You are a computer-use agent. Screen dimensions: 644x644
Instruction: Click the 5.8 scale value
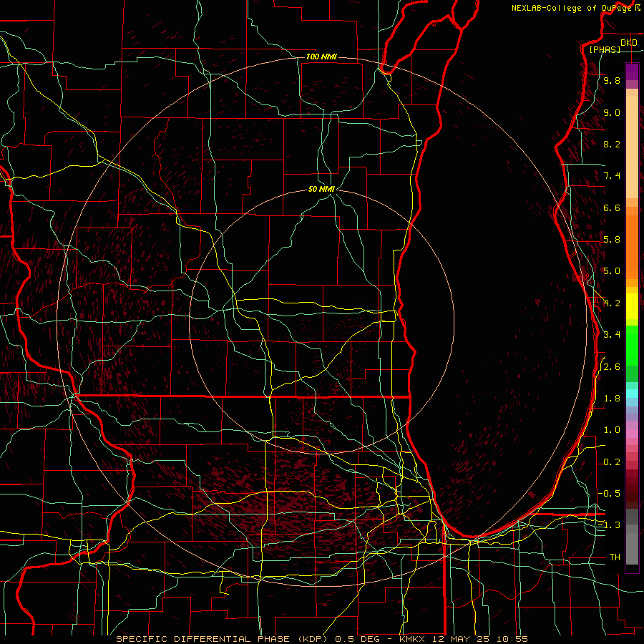612,240
